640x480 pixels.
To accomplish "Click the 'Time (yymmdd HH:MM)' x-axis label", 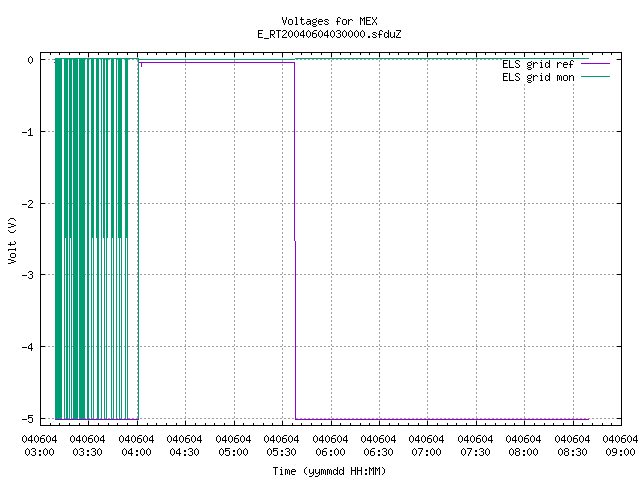I will point(329,471).
